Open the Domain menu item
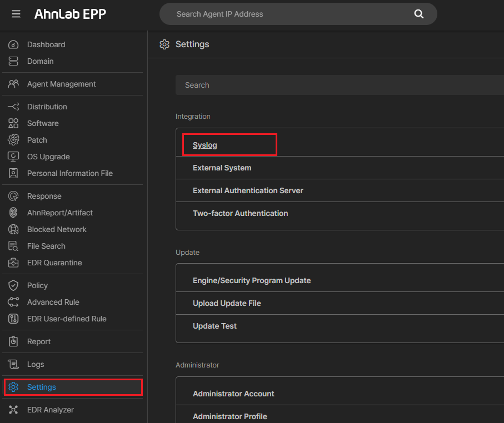The height and width of the screenshot is (423, 504). click(40, 61)
